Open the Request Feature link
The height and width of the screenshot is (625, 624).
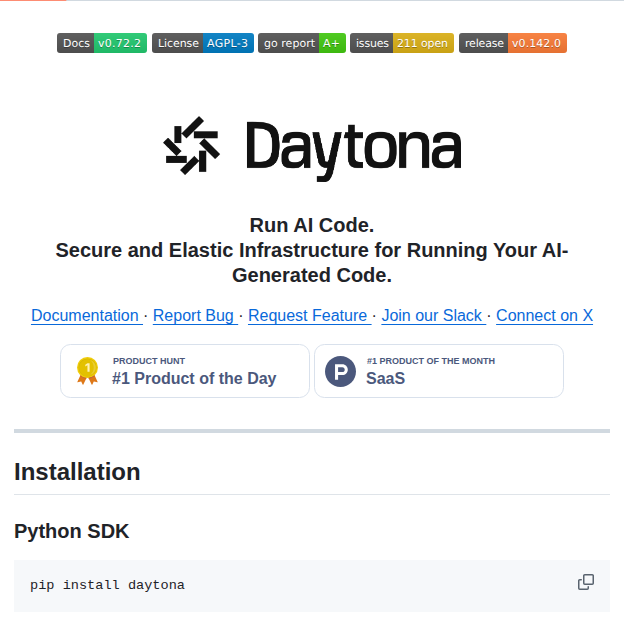309,315
